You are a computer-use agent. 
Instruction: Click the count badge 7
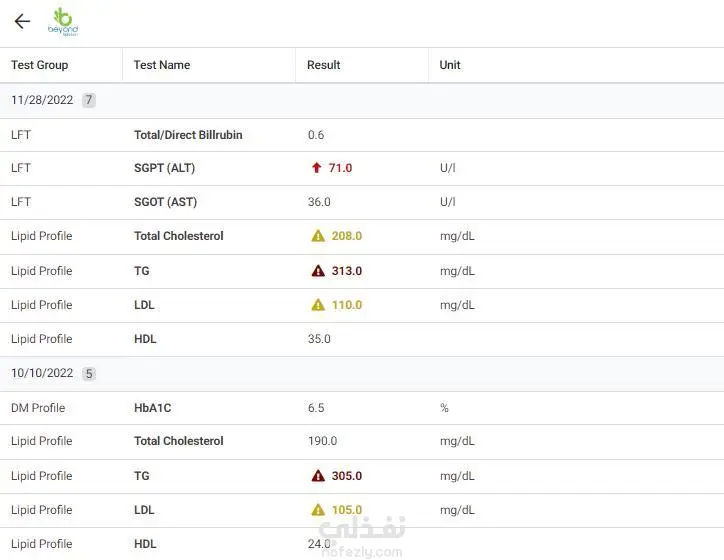click(x=89, y=100)
